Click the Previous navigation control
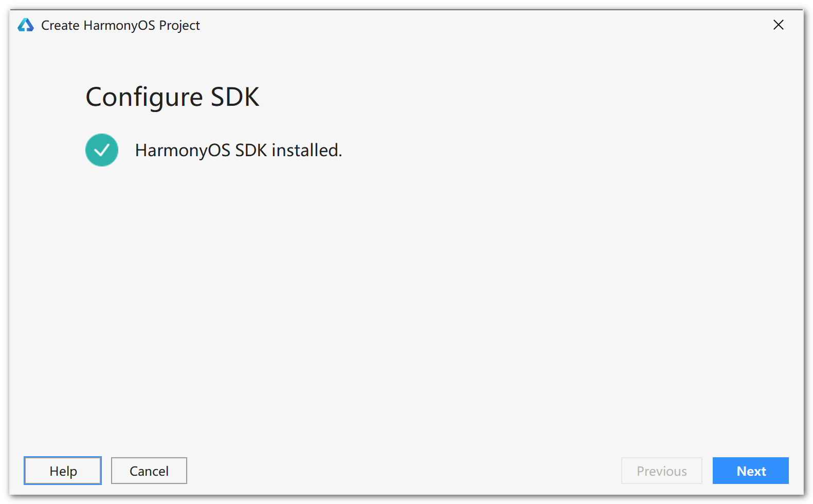 tap(661, 470)
